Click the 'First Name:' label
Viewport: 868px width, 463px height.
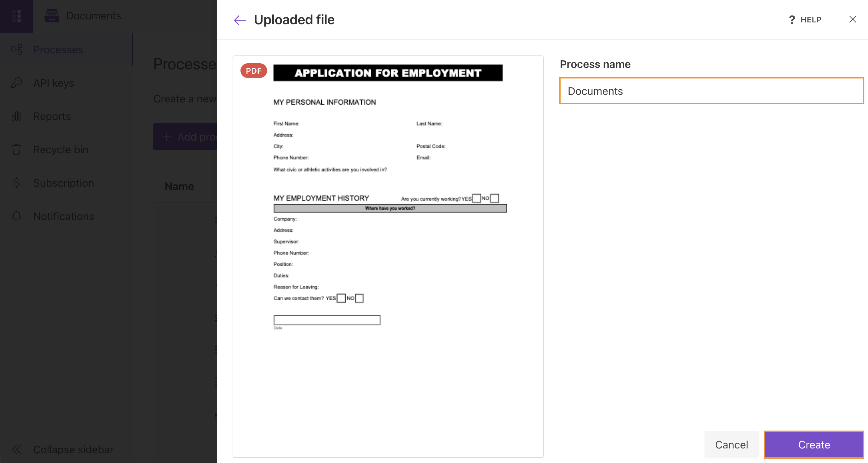(x=286, y=124)
